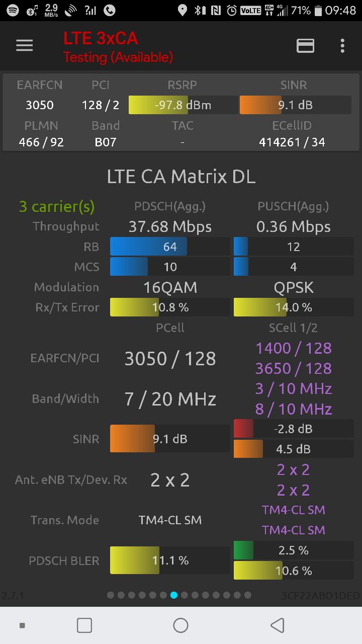This screenshot has height=644, width=362.
Task: Open recent apps with square button
Action: 84,625
